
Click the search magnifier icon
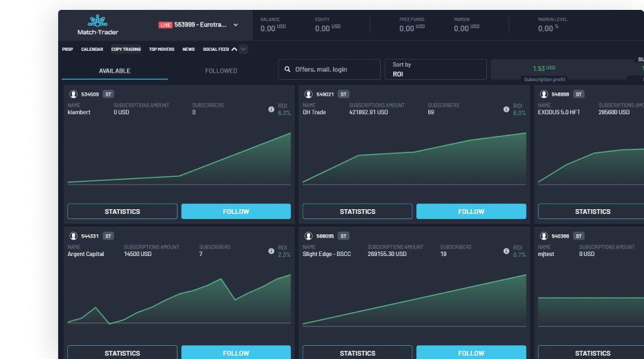[288, 69]
